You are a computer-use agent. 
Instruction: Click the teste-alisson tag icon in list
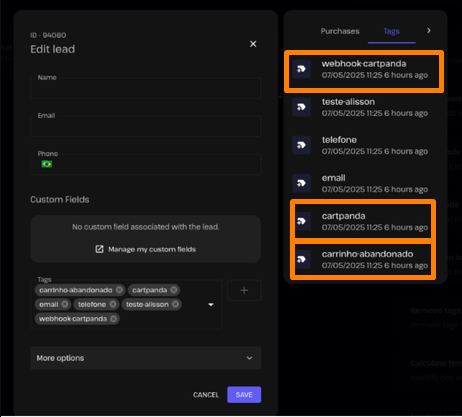tap(301, 107)
